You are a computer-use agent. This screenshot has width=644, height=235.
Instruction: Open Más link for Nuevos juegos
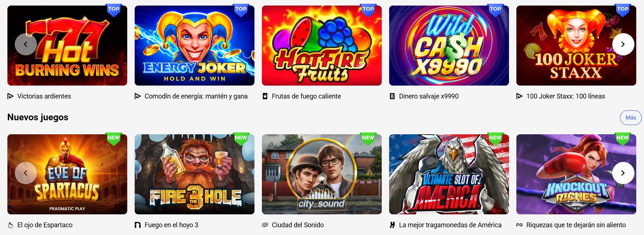coord(631,118)
